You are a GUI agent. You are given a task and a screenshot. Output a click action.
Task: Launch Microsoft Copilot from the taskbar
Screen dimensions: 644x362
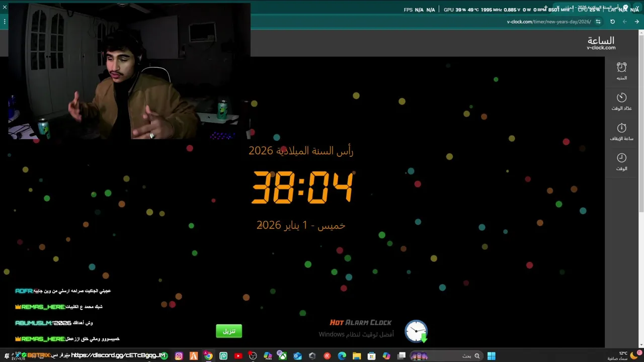click(x=386, y=356)
